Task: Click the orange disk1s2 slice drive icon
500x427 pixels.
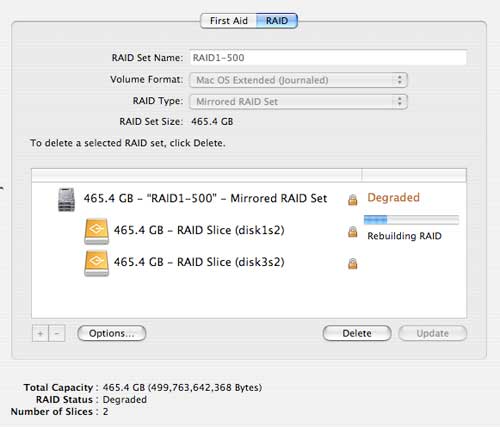Action: [96, 231]
